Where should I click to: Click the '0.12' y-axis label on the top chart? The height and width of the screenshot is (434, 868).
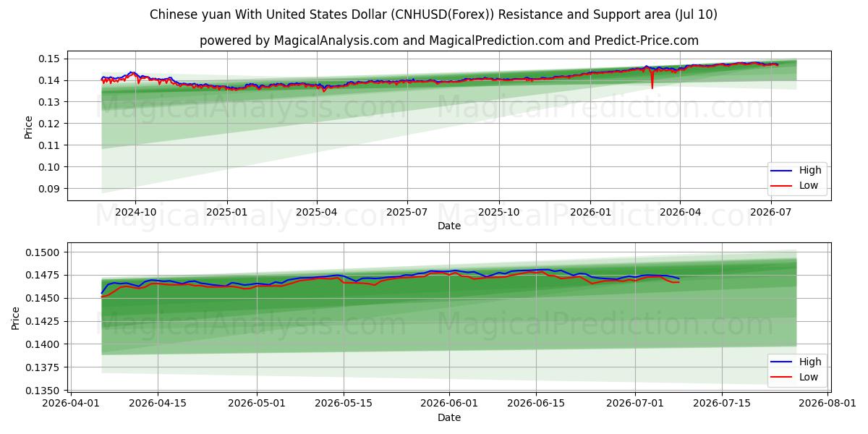tap(49, 123)
